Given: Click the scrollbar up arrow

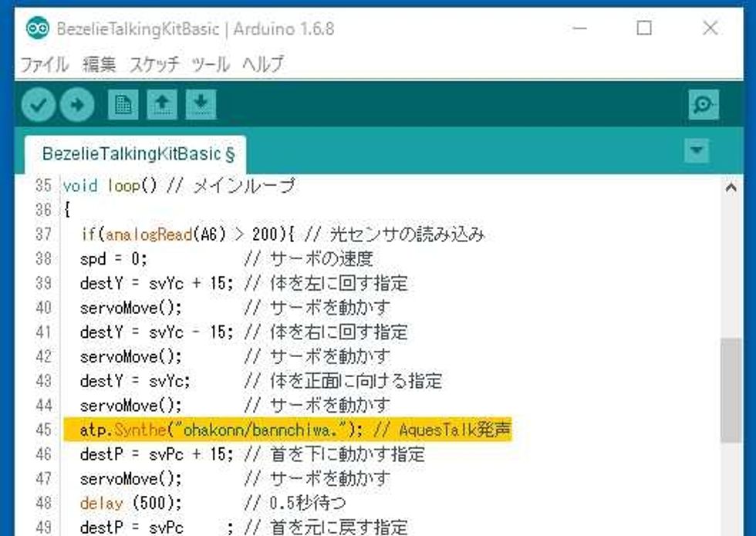Looking at the screenshot, I should pos(731,187).
